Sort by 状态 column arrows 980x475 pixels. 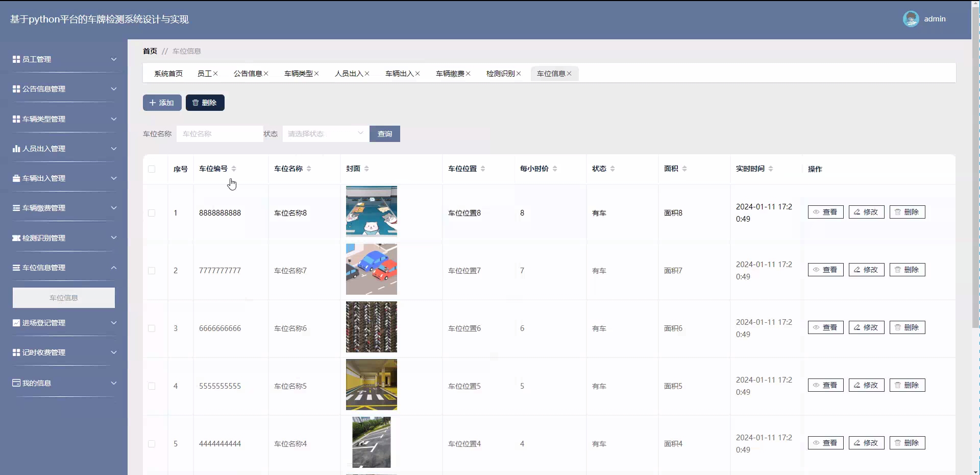(x=612, y=169)
